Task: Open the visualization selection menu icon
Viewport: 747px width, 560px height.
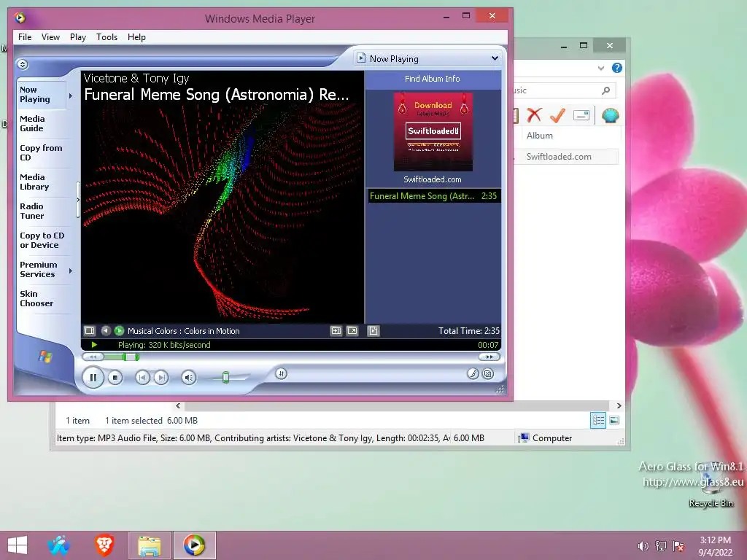Action: 90,330
